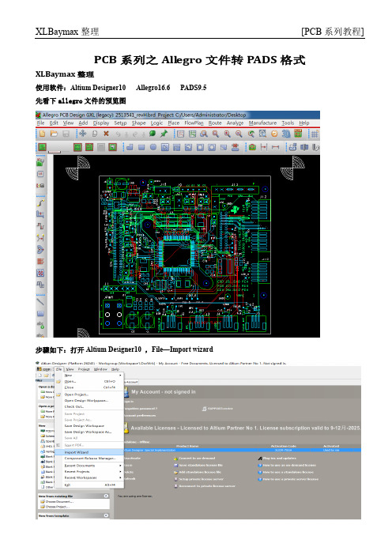The height and width of the screenshot is (555, 392).
Task: Select the Move tool in Allegro toolbar
Action: [x=82, y=134]
